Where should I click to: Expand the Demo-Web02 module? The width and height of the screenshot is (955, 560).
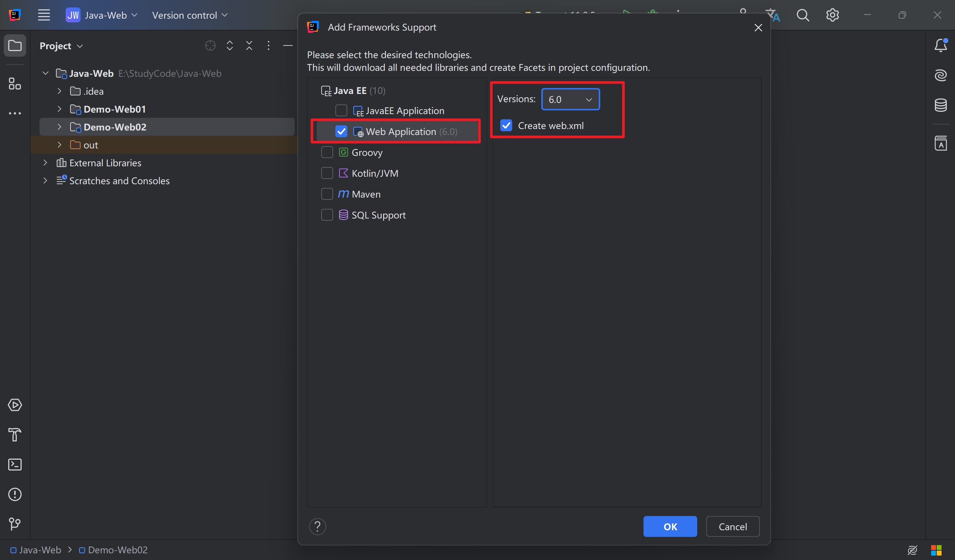pyautogui.click(x=59, y=126)
